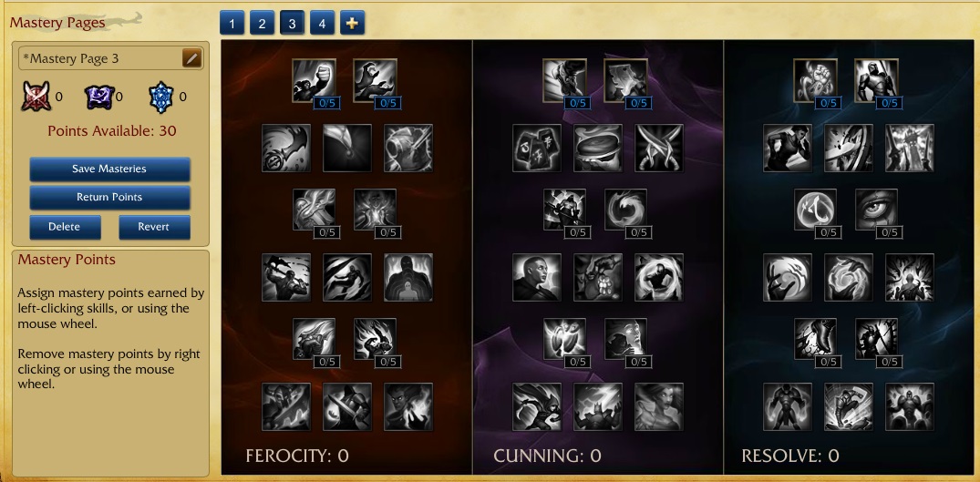This screenshot has height=482, width=980.
Task: Click the Save Masteries button
Action: (x=109, y=169)
